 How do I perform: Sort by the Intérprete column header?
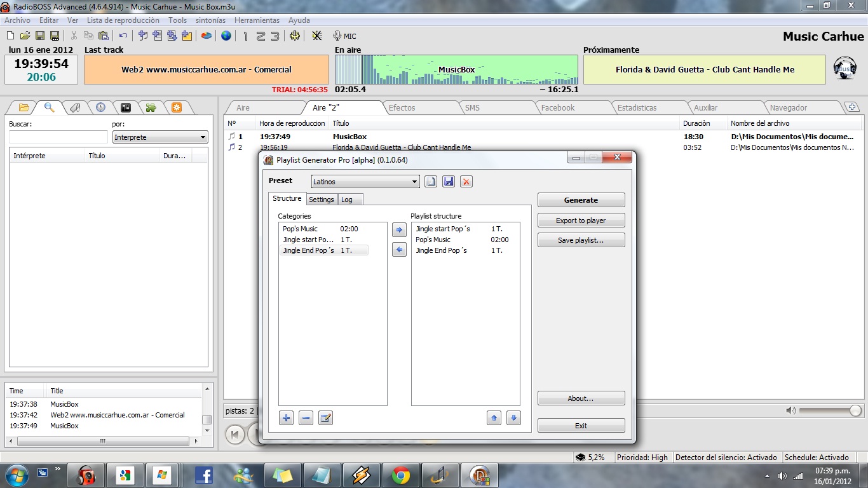click(47, 156)
